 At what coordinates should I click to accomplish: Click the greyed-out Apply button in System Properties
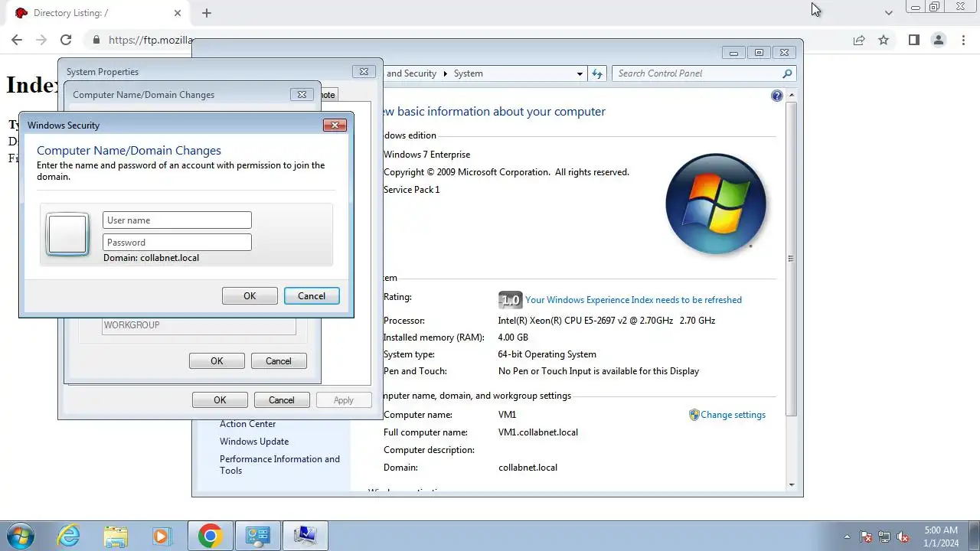point(344,399)
